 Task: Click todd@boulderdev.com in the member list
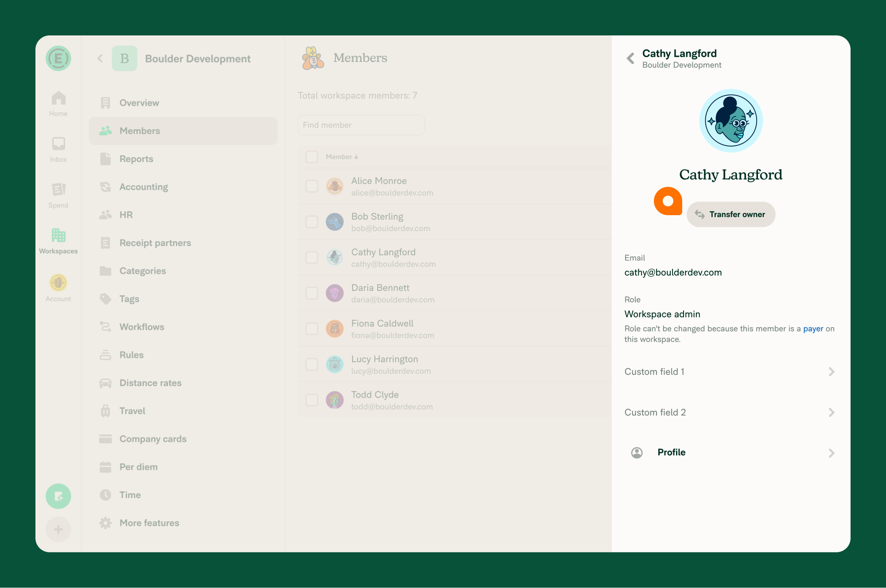(392, 407)
